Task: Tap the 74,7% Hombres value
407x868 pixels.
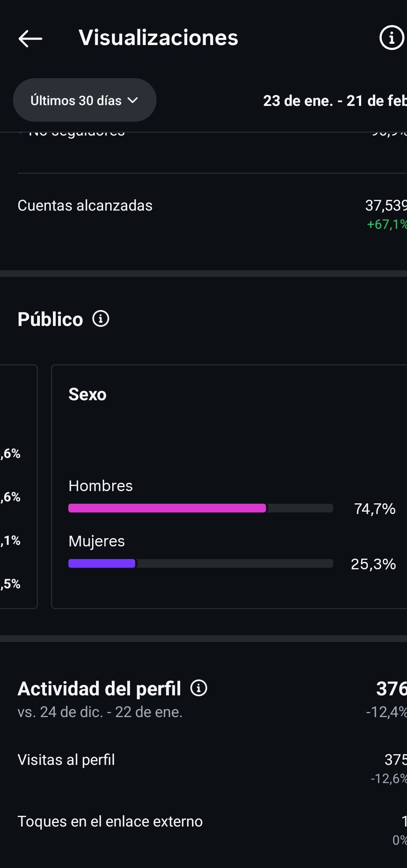Action: pos(375,509)
